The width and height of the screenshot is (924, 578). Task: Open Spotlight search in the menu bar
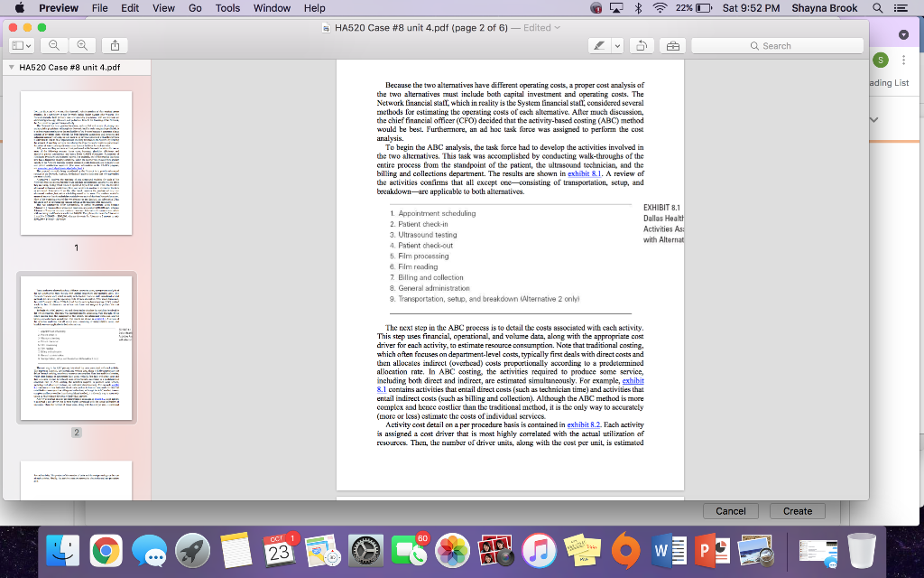pos(877,8)
